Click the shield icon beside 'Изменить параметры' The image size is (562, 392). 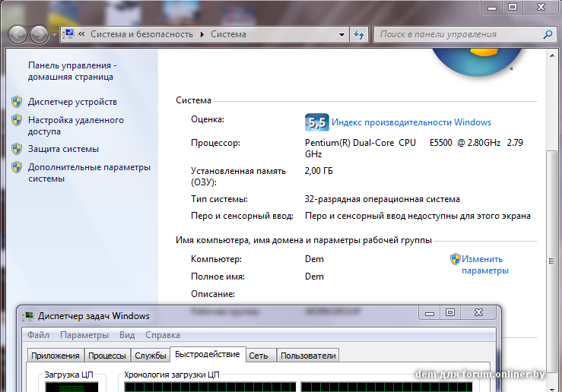click(456, 259)
